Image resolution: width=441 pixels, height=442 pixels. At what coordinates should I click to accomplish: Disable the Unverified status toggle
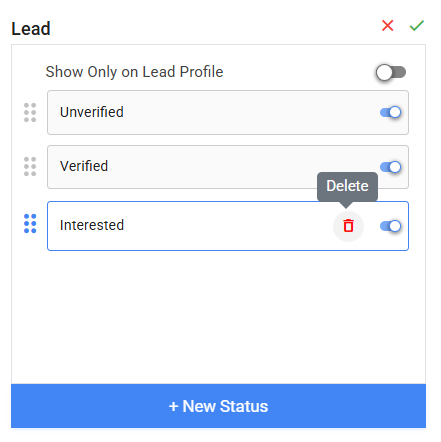point(390,112)
